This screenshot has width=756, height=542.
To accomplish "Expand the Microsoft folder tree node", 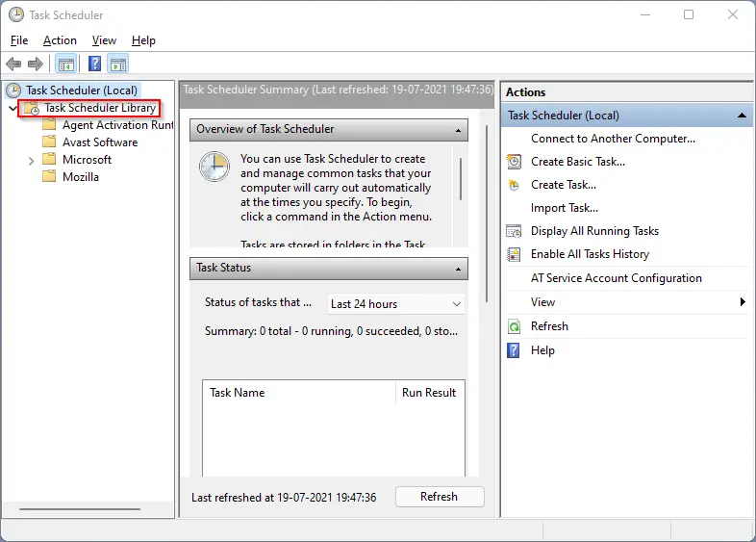I will 32,161.
